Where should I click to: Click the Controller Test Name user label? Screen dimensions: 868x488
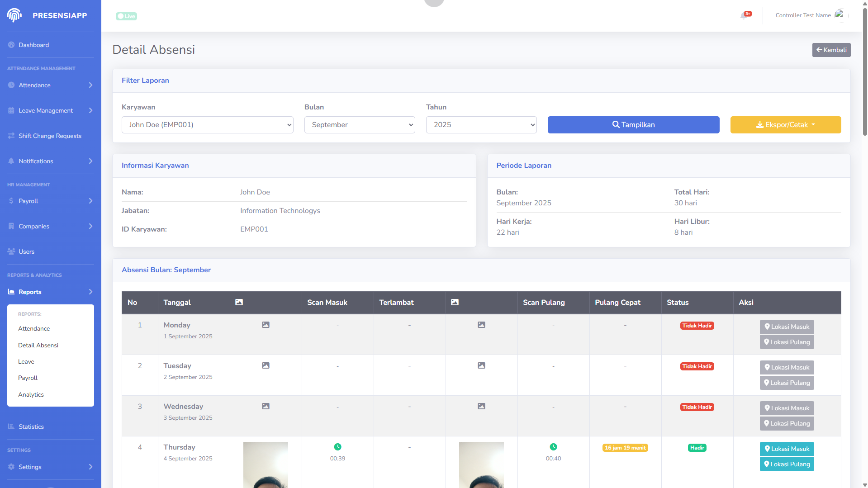(x=803, y=15)
